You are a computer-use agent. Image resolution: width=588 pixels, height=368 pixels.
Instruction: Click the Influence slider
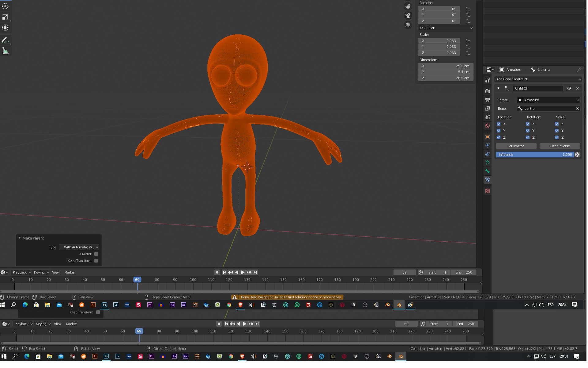[535, 155]
